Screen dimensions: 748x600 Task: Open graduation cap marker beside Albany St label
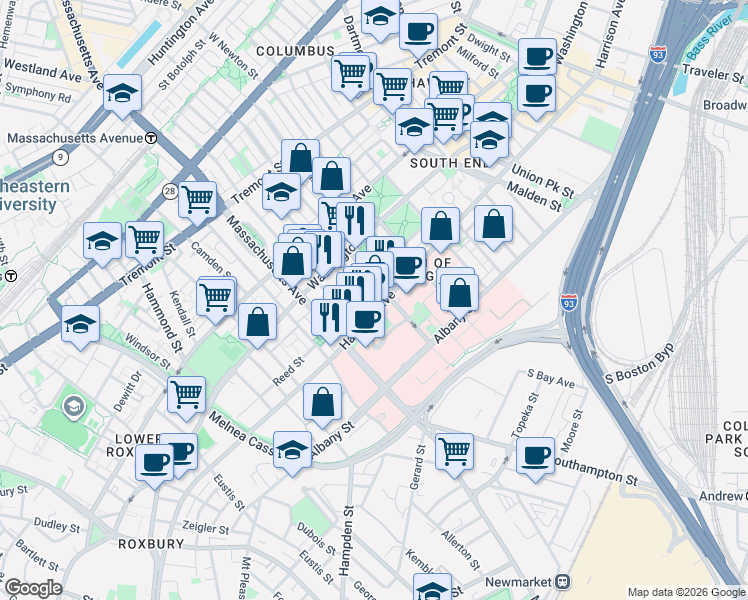pyautogui.click(x=292, y=451)
